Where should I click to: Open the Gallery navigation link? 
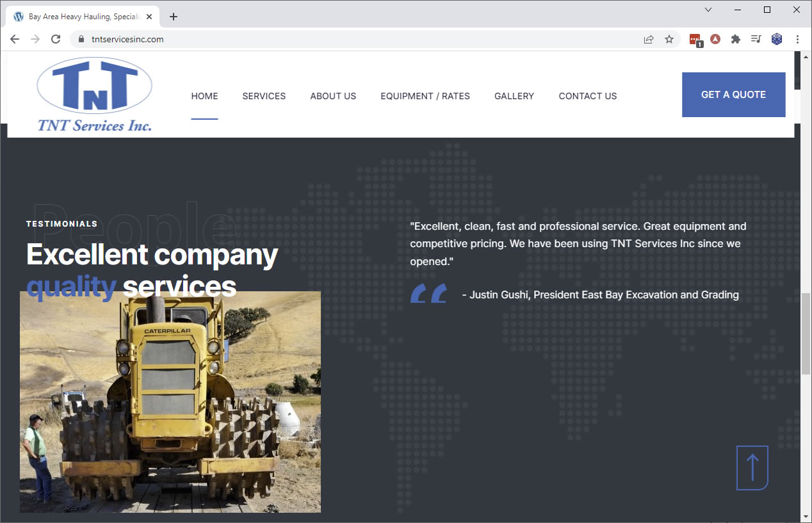[x=514, y=96]
